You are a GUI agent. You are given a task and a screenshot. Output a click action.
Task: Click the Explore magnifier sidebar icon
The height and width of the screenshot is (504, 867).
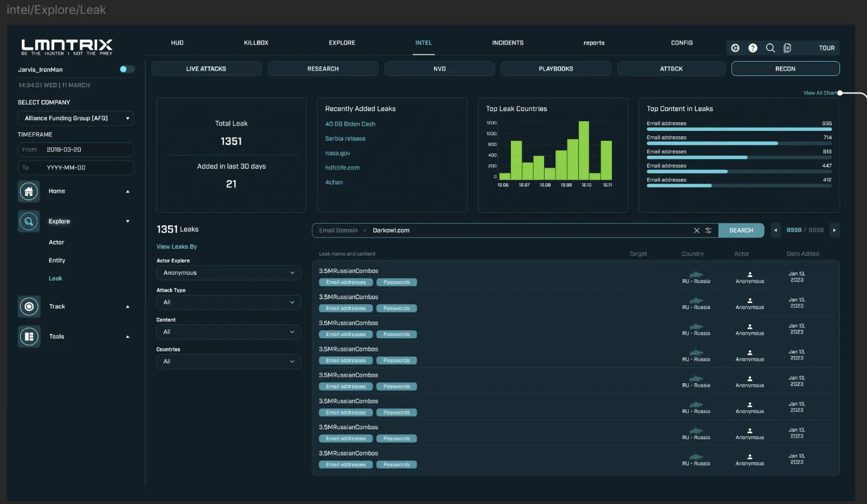coord(29,221)
